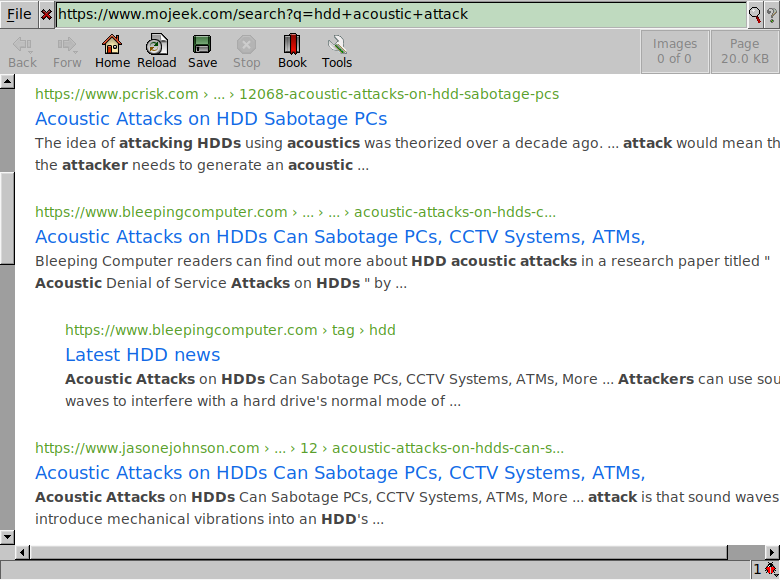780x580 pixels.
Task: Click into the URL address field
Action: coord(401,14)
